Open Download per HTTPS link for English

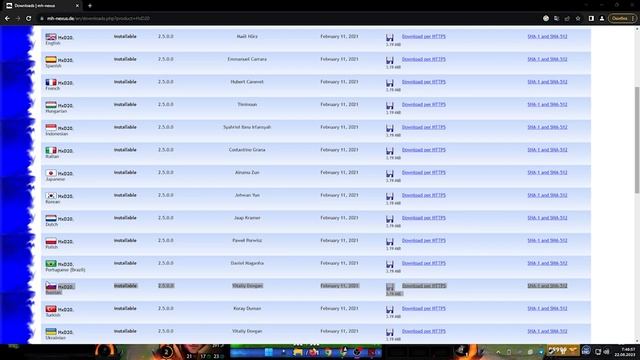point(424,36)
